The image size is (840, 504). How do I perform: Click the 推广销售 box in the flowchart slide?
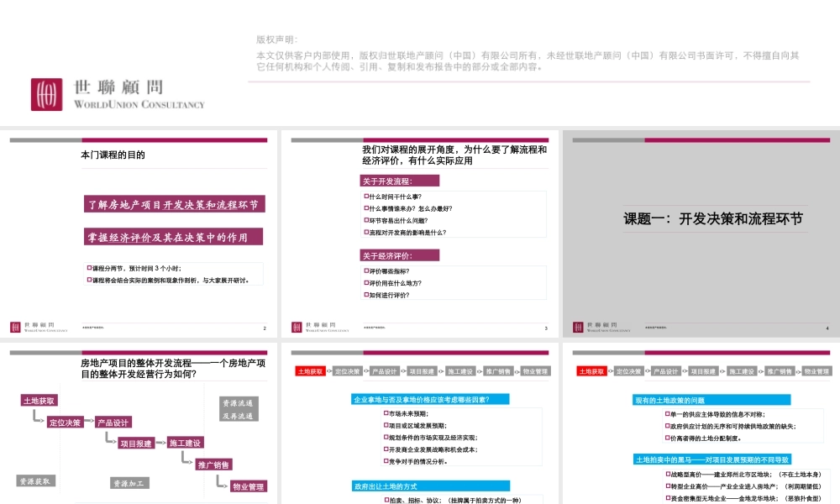click(213, 465)
